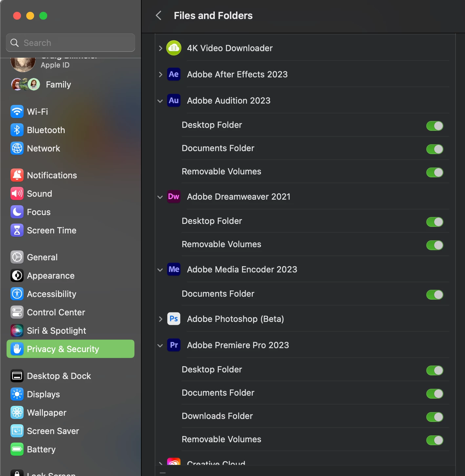
Task: Turn off Premiere Pro Downloads Folder access
Action: click(x=435, y=417)
